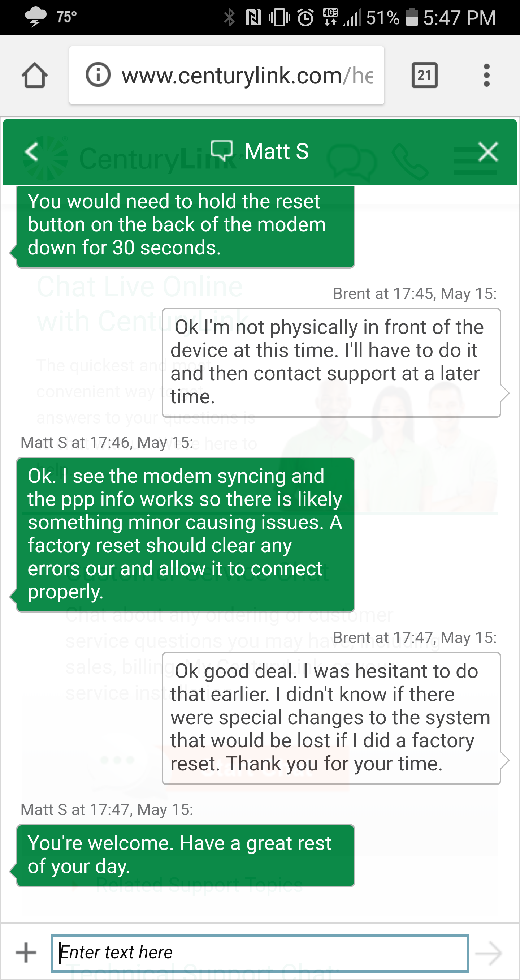Focus the 'Enter text here' input field
The image size is (520, 980).
pyautogui.click(x=260, y=953)
